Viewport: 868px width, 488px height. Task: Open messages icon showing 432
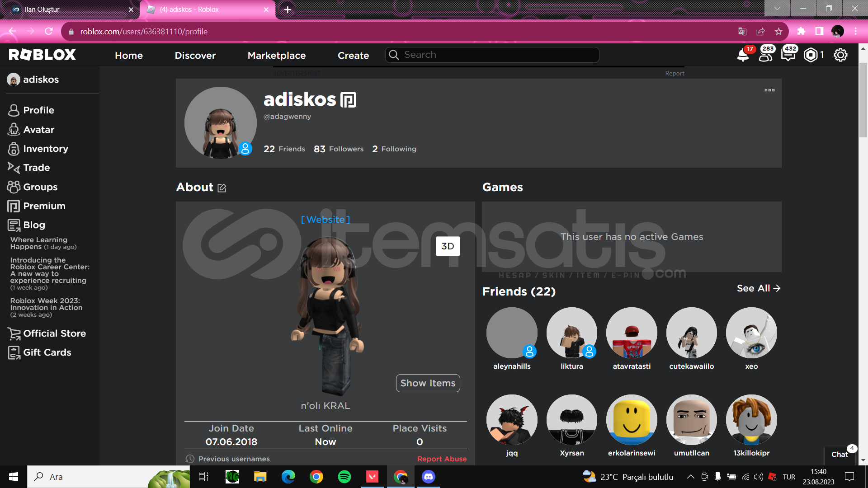788,56
